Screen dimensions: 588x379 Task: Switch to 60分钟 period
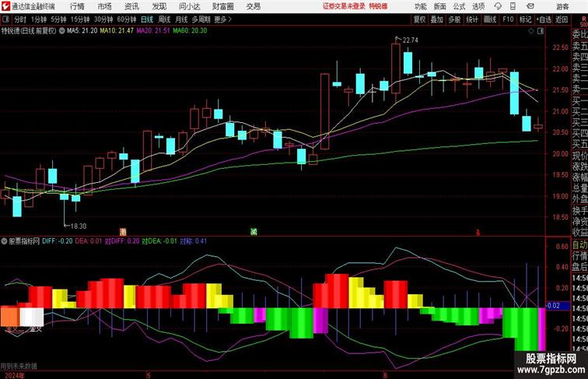pos(127,19)
